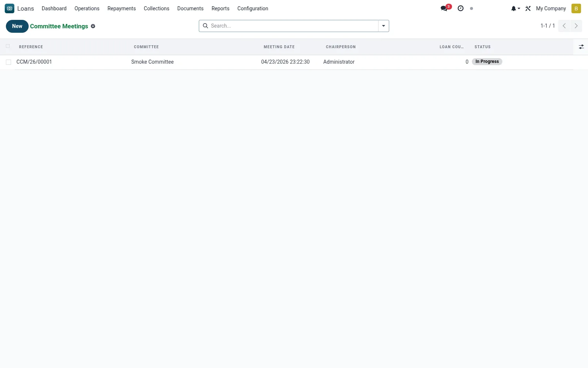Go to previous page arrow
Image resolution: width=588 pixels, height=368 pixels.
564,26
